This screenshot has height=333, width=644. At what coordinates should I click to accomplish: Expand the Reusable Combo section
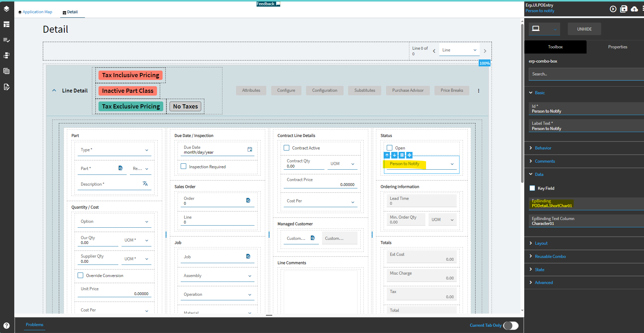coord(547,257)
